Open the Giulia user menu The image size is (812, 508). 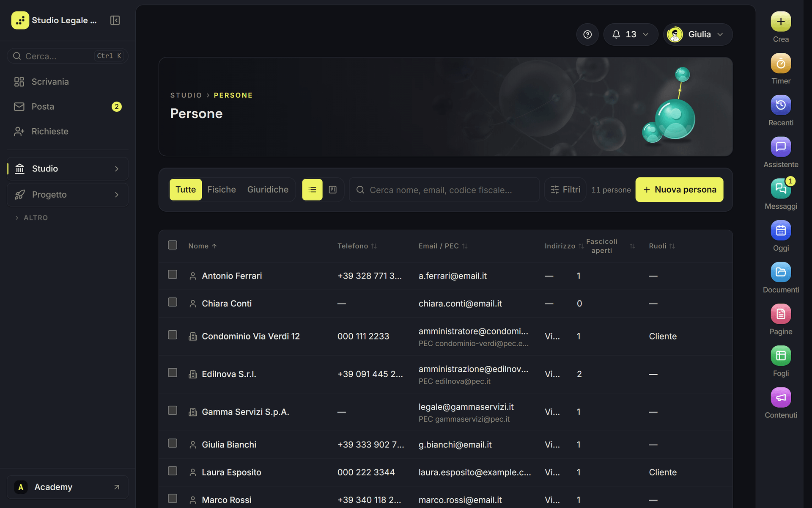pos(698,34)
